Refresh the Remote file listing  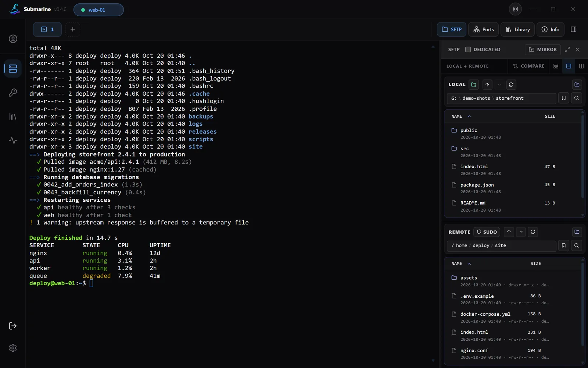pos(533,232)
